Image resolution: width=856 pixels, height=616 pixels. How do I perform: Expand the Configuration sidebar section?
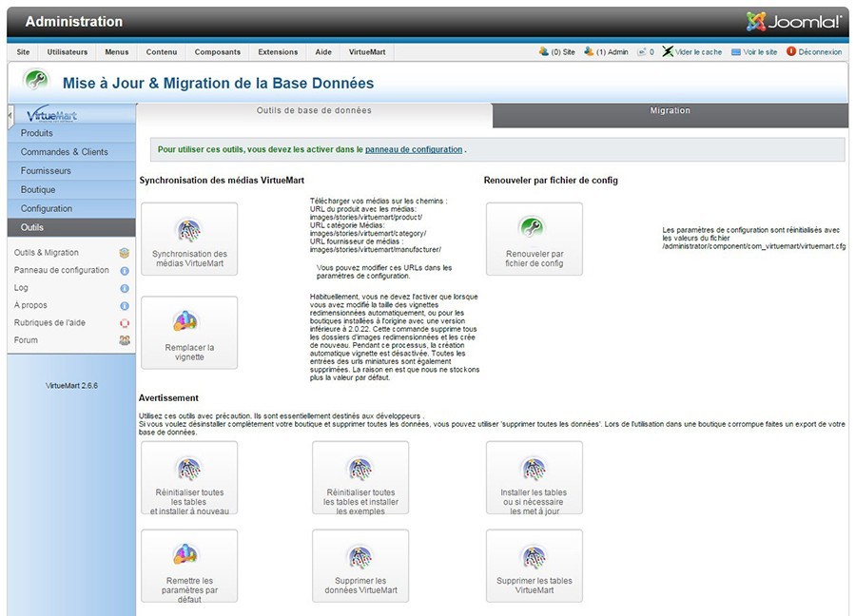pos(71,208)
